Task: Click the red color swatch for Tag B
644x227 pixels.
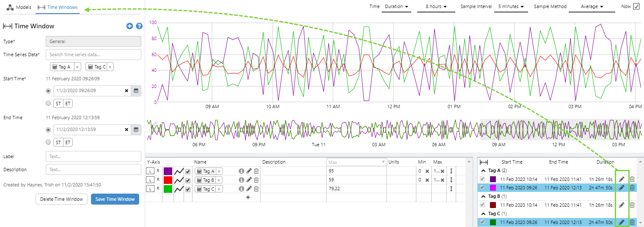Action: 168,180
